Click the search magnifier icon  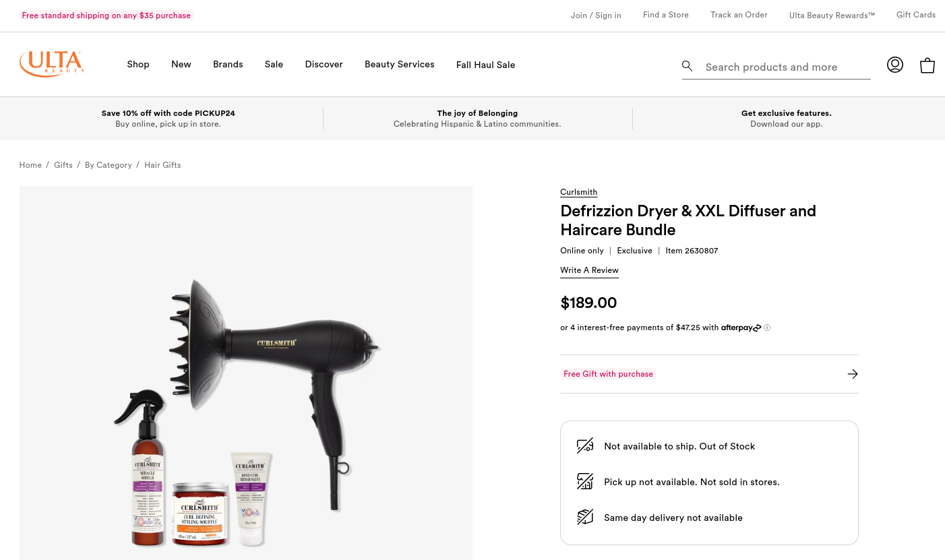tap(687, 66)
